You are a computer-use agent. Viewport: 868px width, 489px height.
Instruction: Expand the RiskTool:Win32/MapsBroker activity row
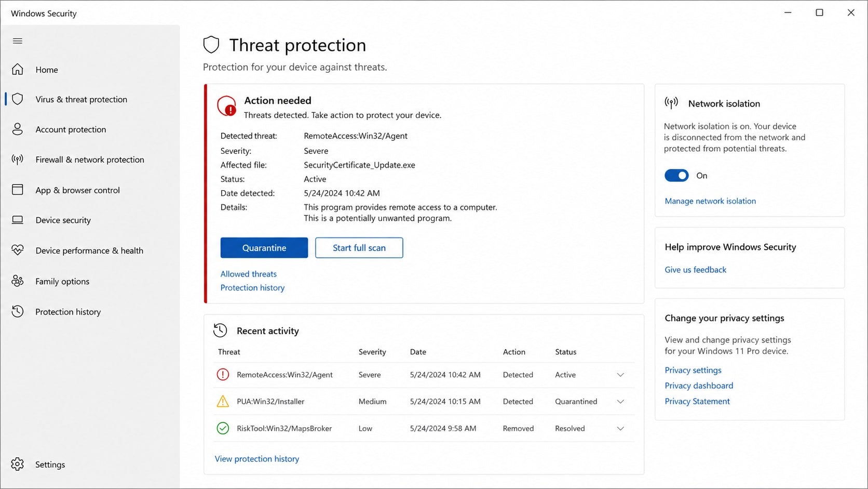[x=620, y=429]
